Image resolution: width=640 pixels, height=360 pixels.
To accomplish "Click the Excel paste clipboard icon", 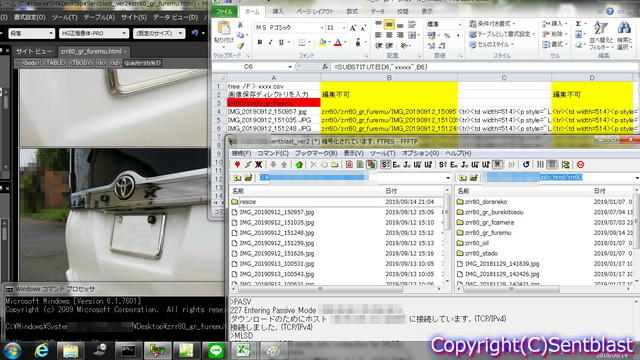I will click(x=223, y=32).
